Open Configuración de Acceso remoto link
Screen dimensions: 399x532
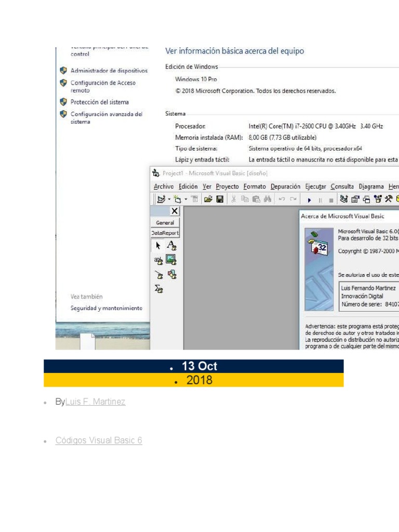pyautogui.click(x=103, y=87)
